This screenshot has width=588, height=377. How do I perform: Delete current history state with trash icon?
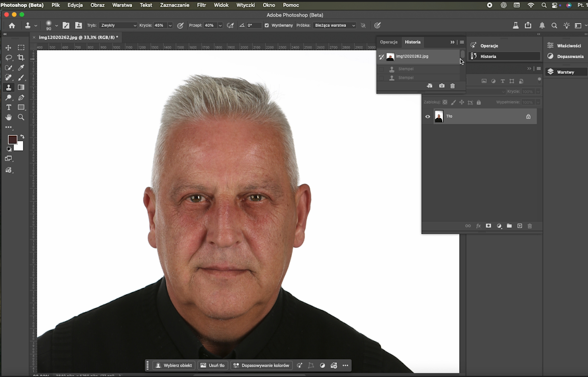click(452, 86)
